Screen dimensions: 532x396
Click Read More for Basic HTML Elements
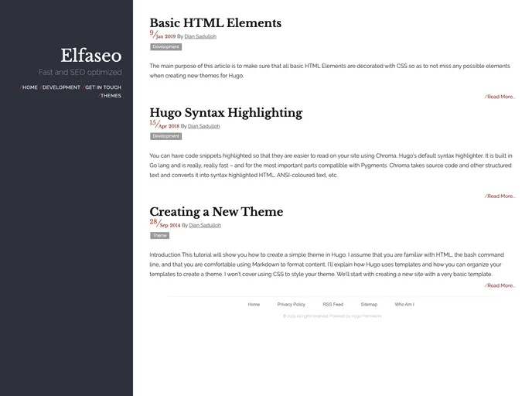tap(501, 97)
